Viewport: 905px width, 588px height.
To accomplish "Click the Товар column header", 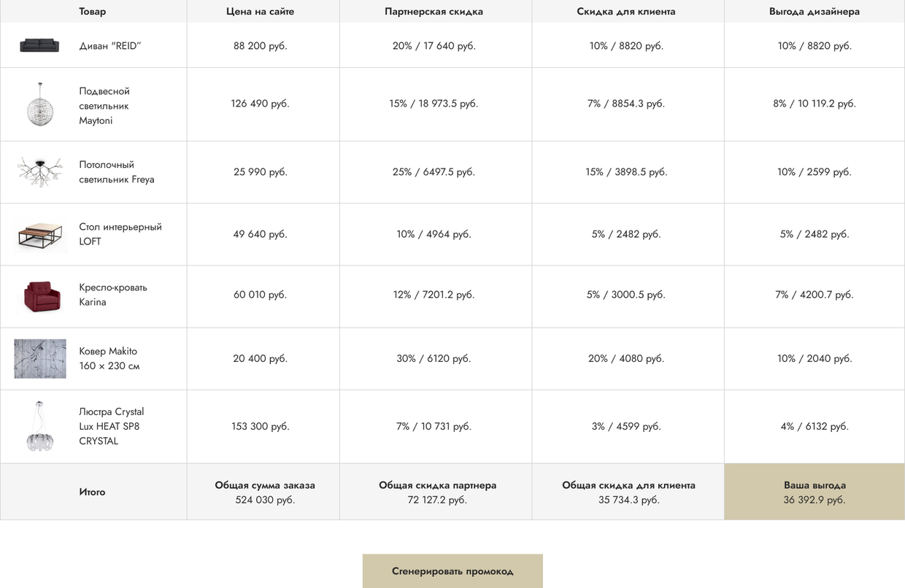I will [93, 11].
